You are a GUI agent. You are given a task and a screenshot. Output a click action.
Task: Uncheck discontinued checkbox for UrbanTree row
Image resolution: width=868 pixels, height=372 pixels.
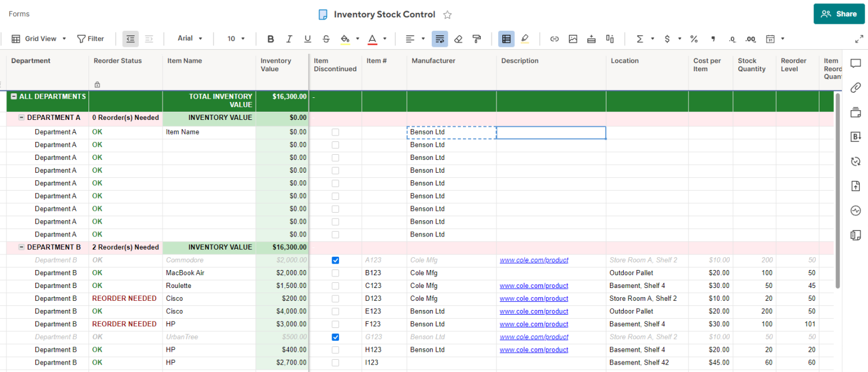click(x=335, y=337)
